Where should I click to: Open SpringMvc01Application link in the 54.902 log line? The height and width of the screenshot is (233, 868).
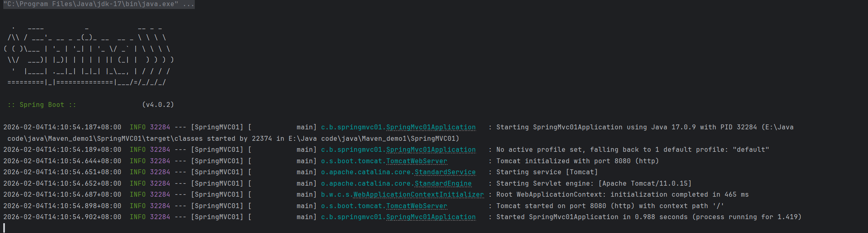[x=431, y=217]
